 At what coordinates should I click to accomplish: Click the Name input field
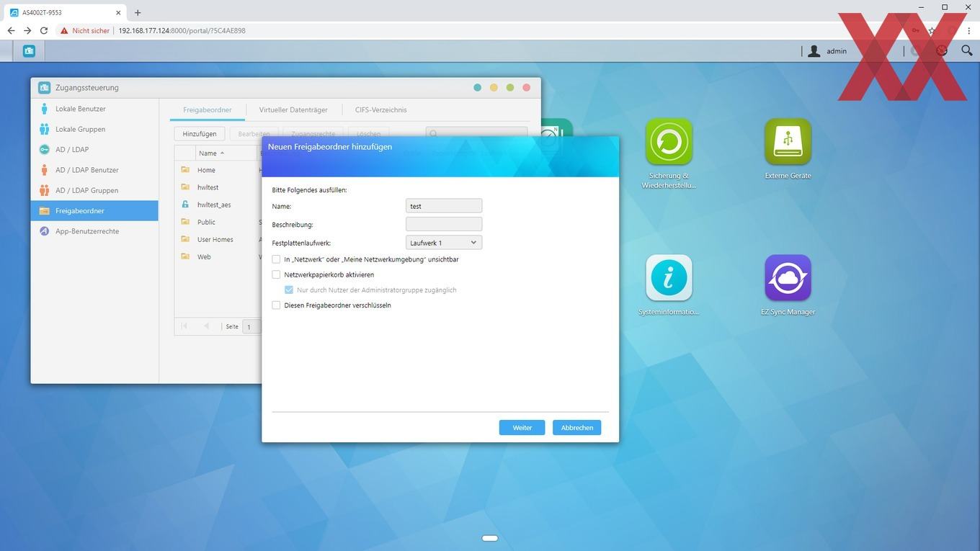click(444, 206)
